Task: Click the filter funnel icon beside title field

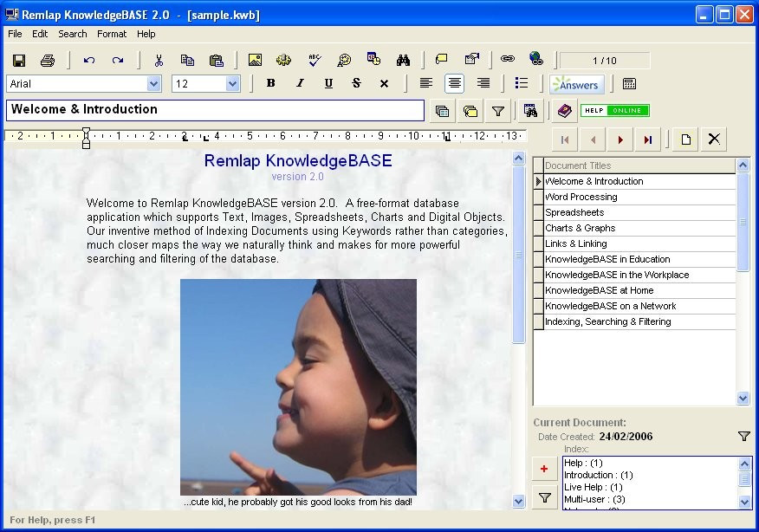Action: [498, 111]
